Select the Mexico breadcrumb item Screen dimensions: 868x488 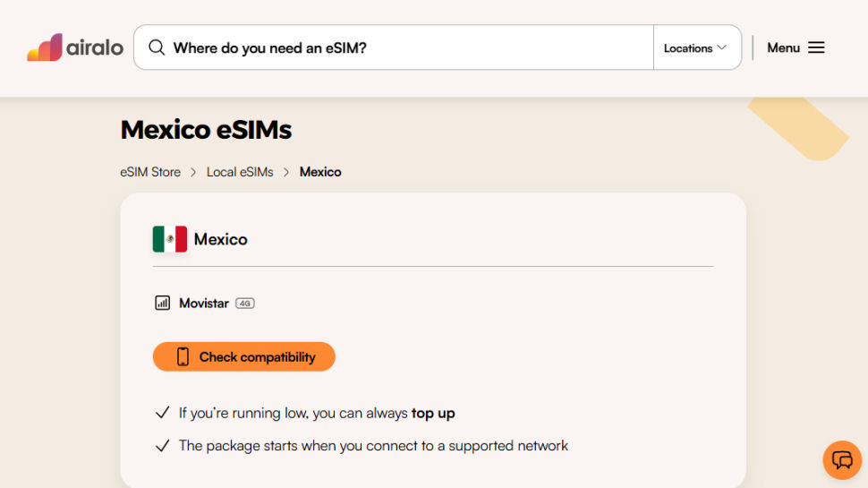[x=320, y=172]
